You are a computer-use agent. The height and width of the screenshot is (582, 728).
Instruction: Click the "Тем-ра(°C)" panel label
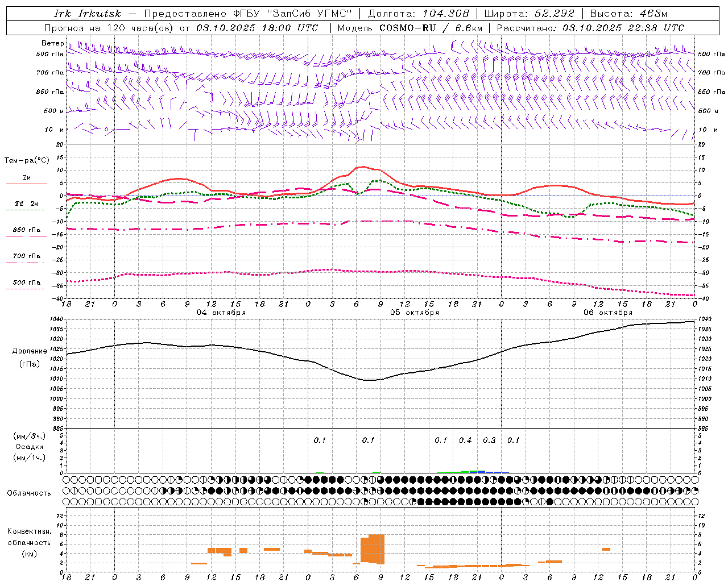pos(27,161)
